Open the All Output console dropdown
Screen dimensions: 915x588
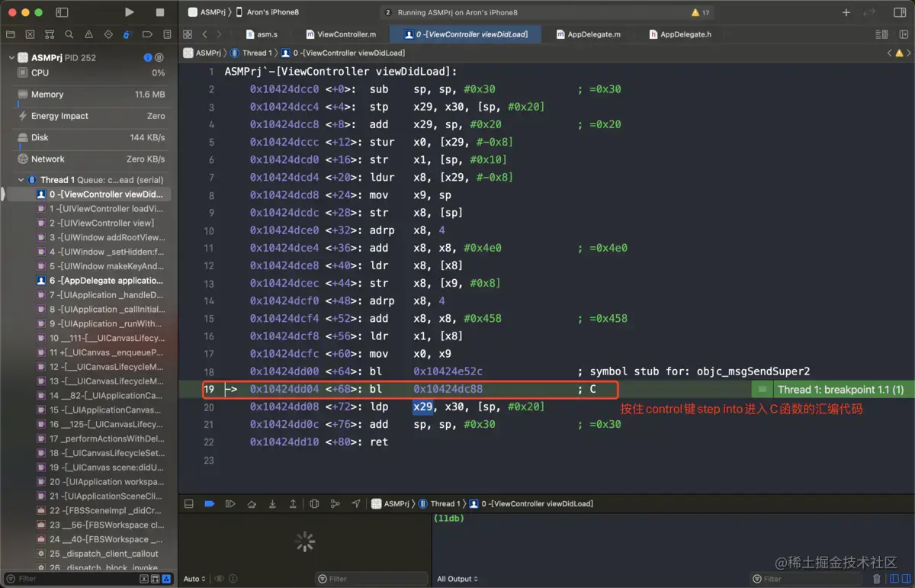[457, 579]
